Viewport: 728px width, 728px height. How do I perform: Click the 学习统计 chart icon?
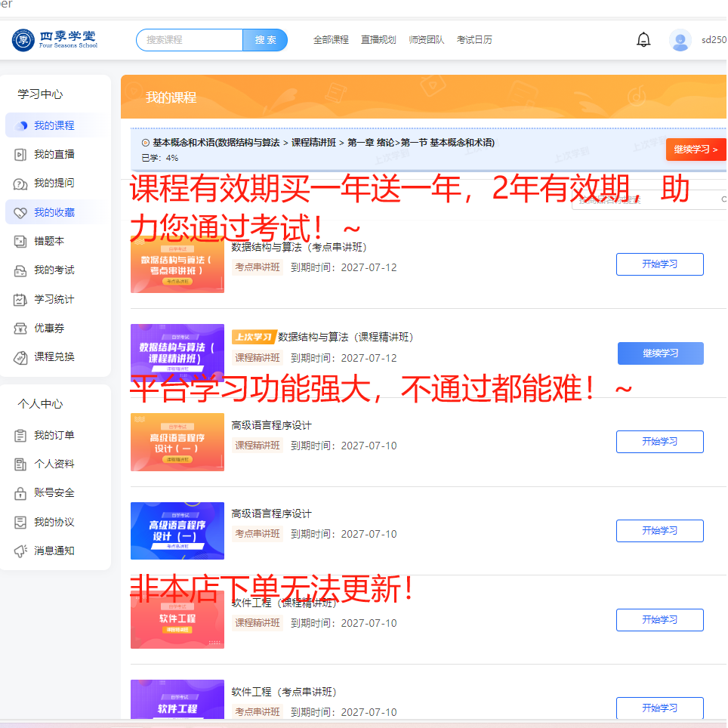tap(20, 300)
